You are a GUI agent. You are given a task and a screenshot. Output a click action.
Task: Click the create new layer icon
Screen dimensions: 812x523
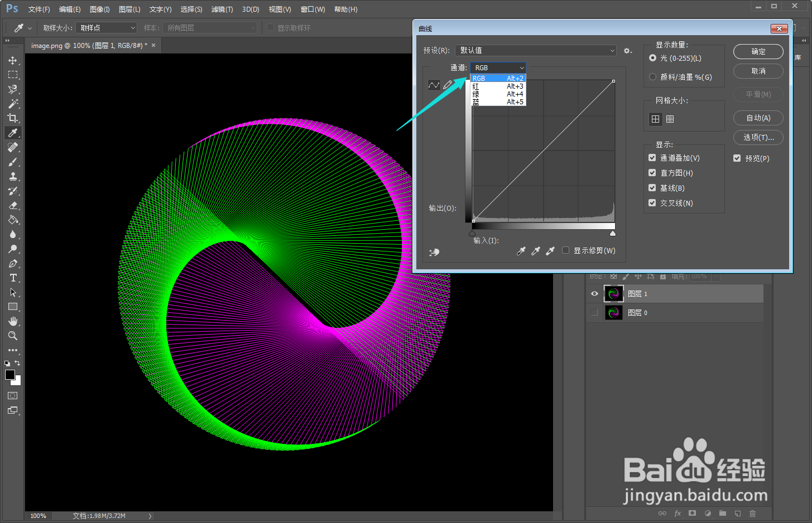point(738,513)
